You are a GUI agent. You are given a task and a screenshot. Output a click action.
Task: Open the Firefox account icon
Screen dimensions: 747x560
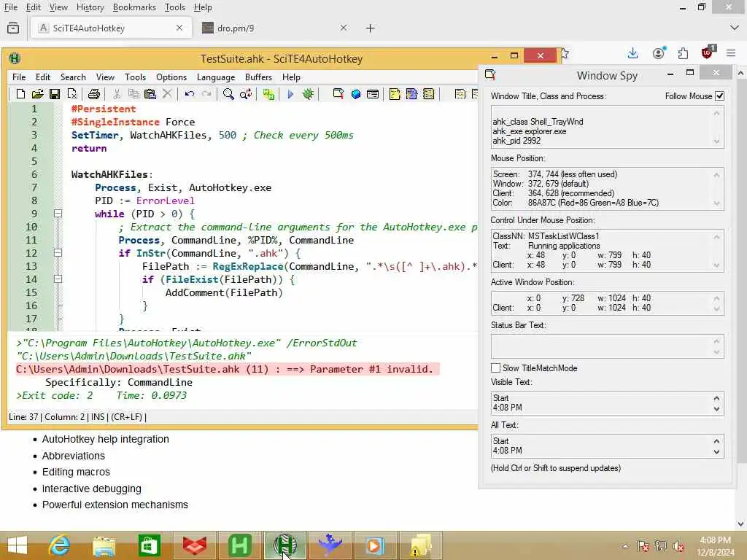tap(659, 52)
